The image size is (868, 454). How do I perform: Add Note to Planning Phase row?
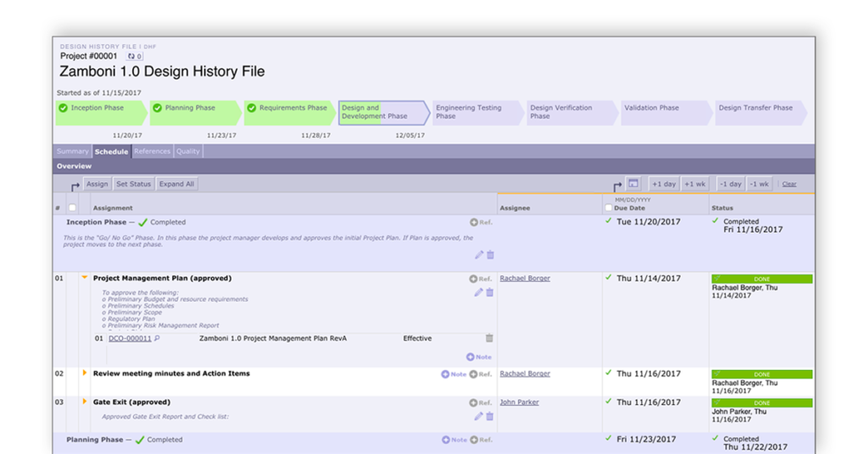[x=454, y=440]
